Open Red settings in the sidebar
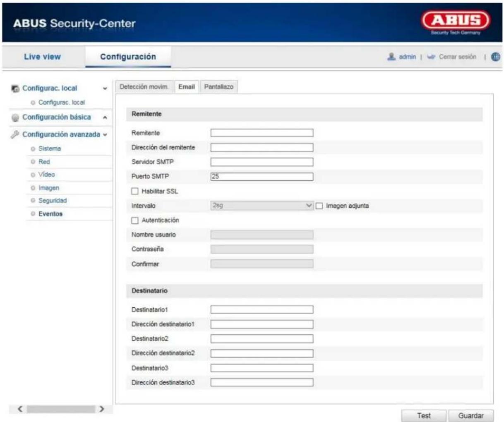This screenshot has height=422, width=504. coord(44,162)
